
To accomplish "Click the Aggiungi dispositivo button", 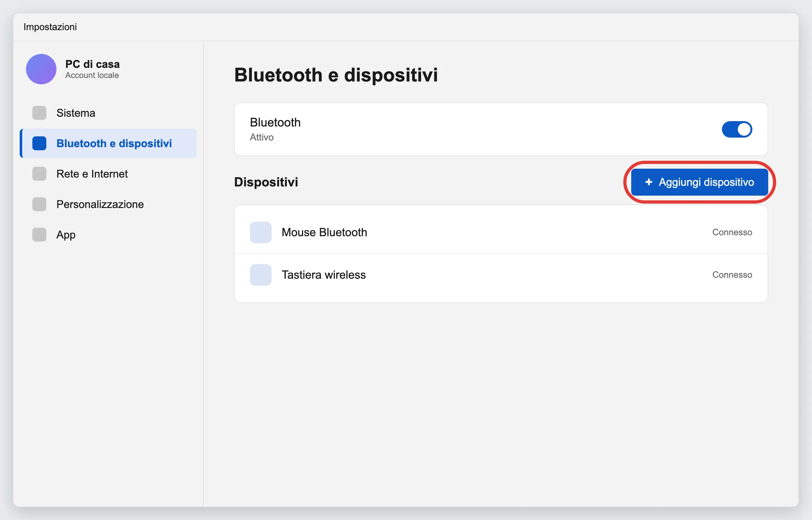I will [x=699, y=182].
